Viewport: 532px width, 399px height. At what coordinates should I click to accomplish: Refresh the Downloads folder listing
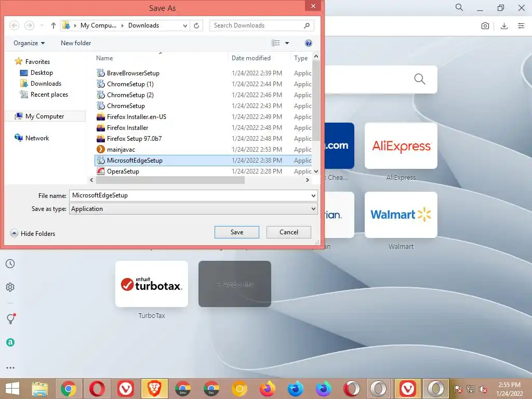pos(196,25)
